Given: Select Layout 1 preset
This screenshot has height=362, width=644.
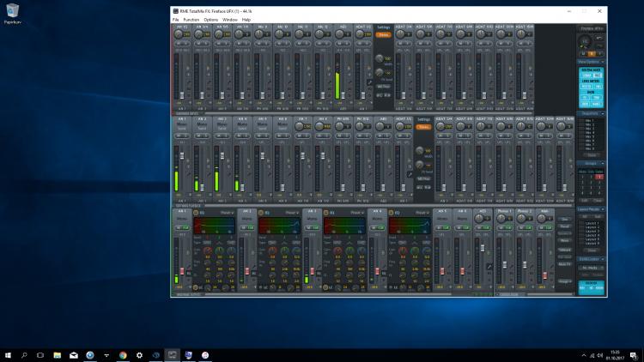Looking at the screenshot, I should (x=592, y=223).
